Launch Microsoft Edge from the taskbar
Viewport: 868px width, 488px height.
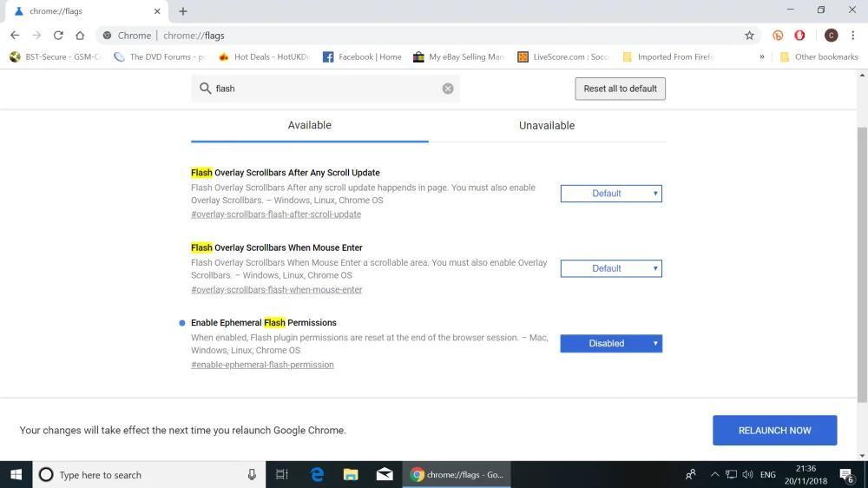coord(317,475)
